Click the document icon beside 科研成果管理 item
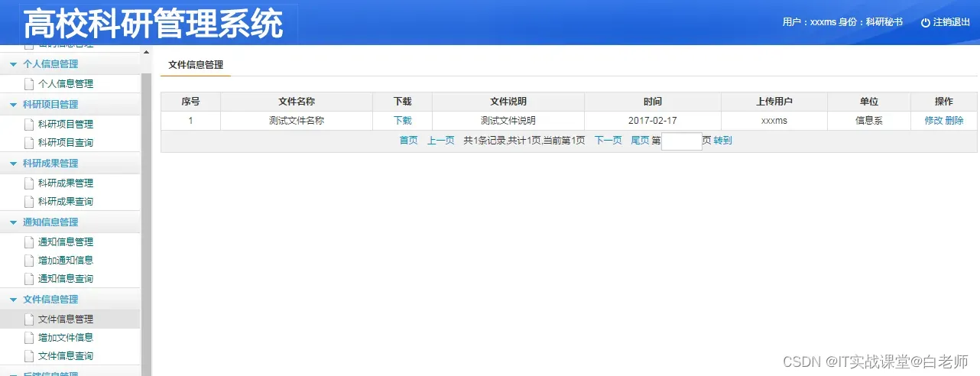 pyautogui.click(x=29, y=183)
